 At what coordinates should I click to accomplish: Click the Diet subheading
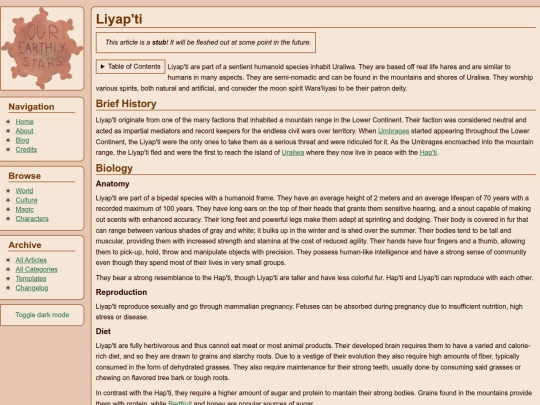[103, 331]
